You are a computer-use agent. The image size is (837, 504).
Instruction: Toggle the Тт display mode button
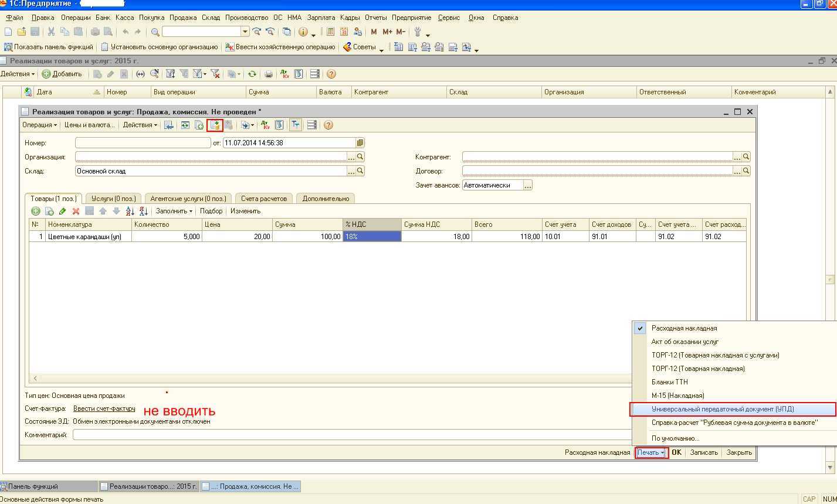296,125
